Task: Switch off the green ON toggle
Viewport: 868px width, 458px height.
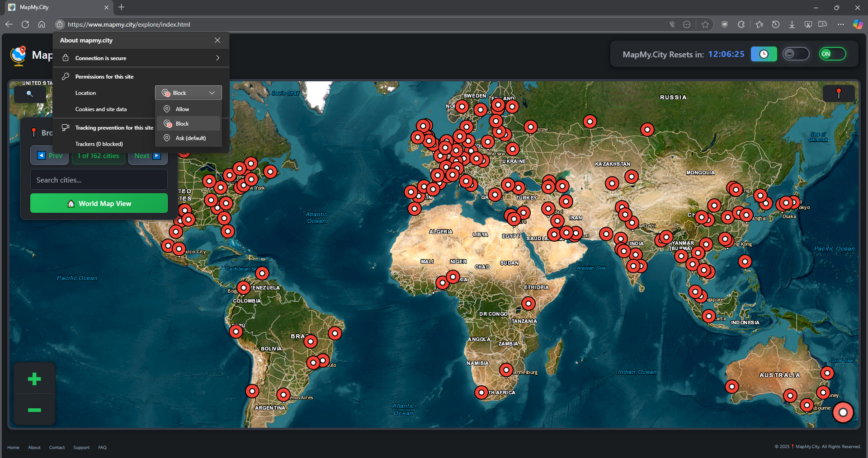Action: pyautogui.click(x=832, y=54)
